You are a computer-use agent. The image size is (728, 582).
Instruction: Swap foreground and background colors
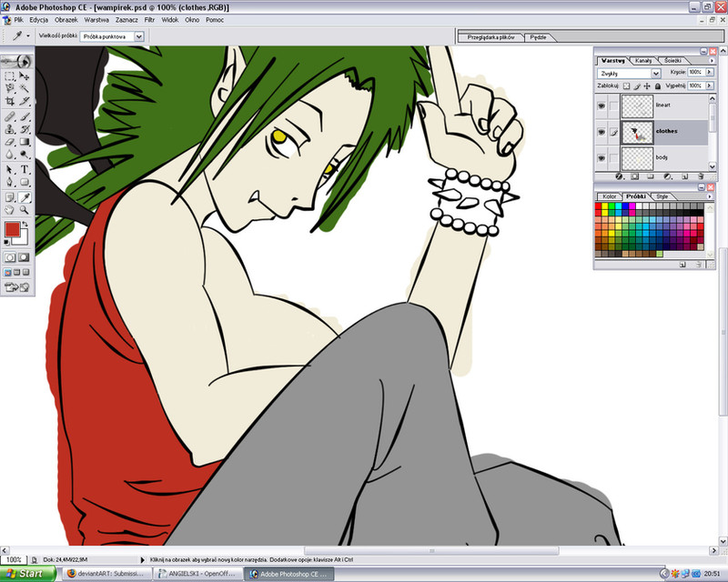pos(25,225)
